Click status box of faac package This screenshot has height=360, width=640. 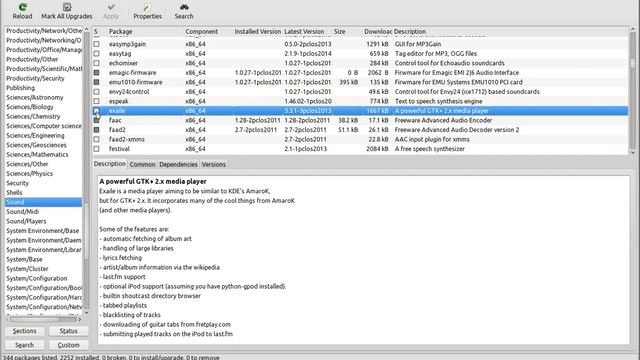coord(96,120)
